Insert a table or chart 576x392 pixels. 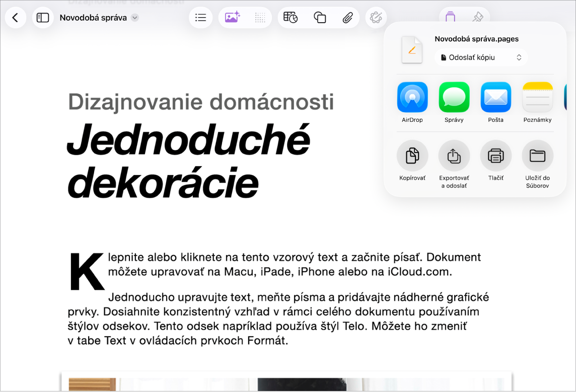point(291,18)
